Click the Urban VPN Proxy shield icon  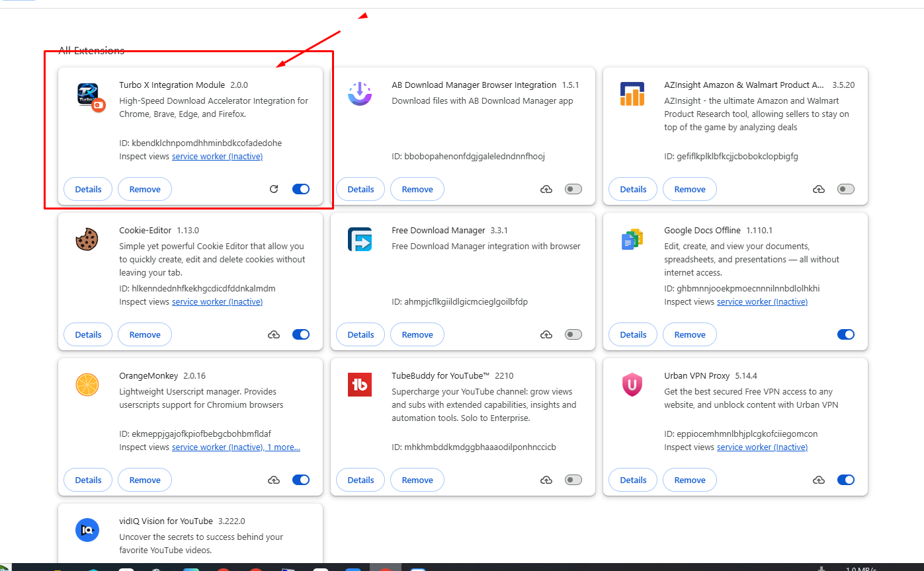pos(632,385)
